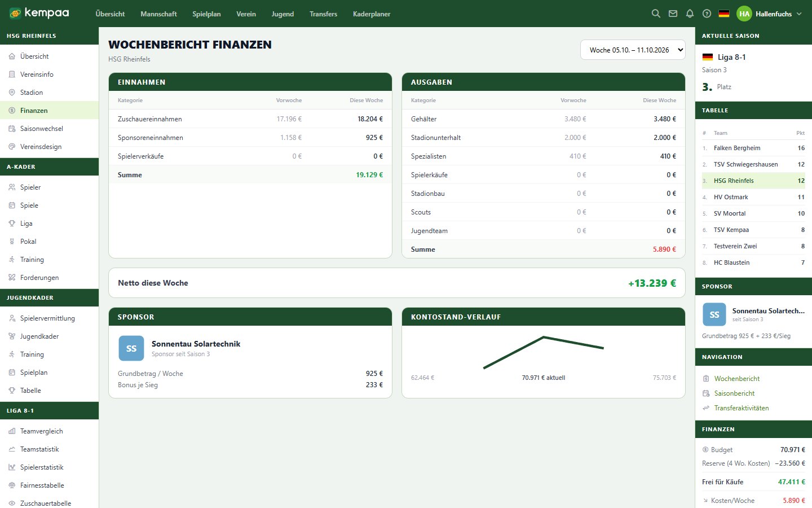
Task: Click the Forderungen sidebar icon
Action: pos(12,278)
